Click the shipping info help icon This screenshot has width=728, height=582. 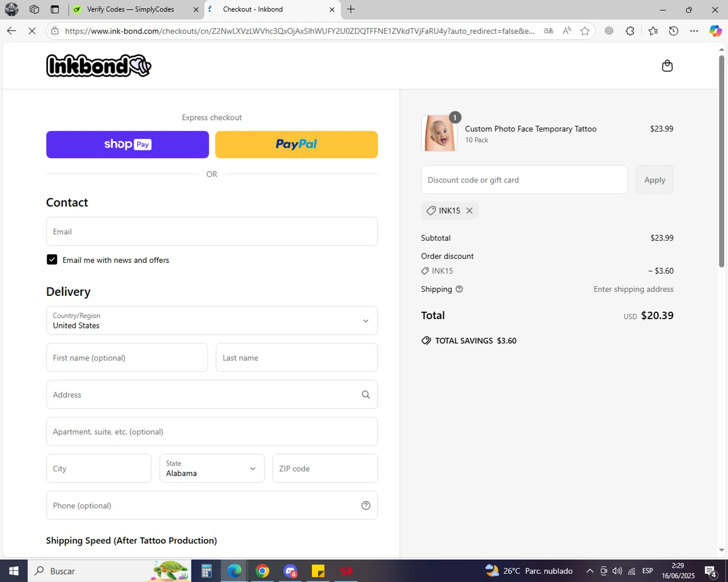[x=459, y=289]
